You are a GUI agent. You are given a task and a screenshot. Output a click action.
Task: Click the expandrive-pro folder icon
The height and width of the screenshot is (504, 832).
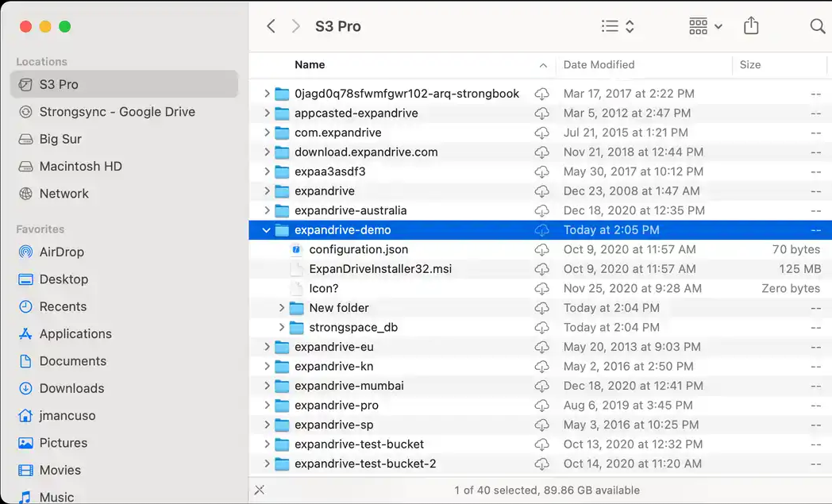point(282,406)
